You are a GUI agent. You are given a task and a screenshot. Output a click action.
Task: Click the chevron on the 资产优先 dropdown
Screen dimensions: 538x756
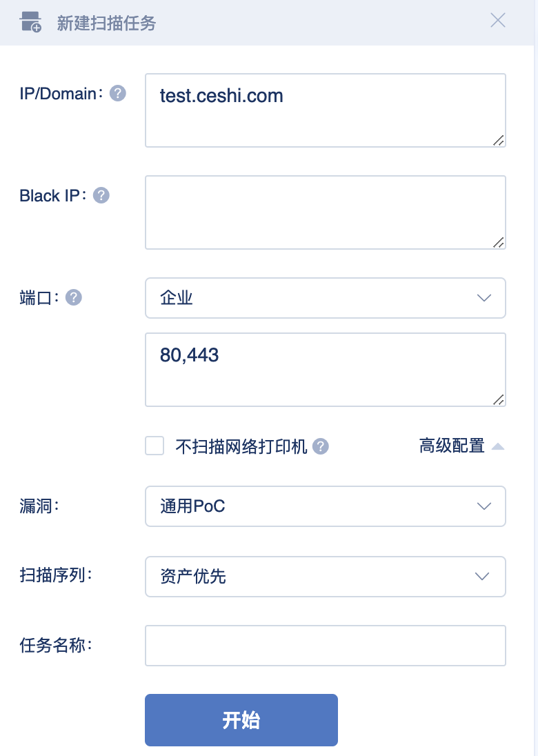tap(482, 576)
